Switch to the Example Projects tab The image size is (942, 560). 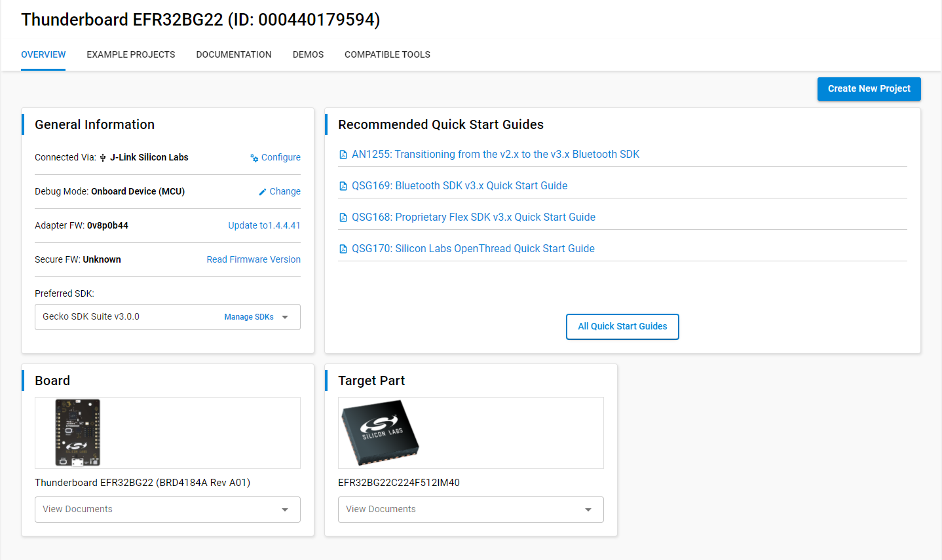coord(131,54)
